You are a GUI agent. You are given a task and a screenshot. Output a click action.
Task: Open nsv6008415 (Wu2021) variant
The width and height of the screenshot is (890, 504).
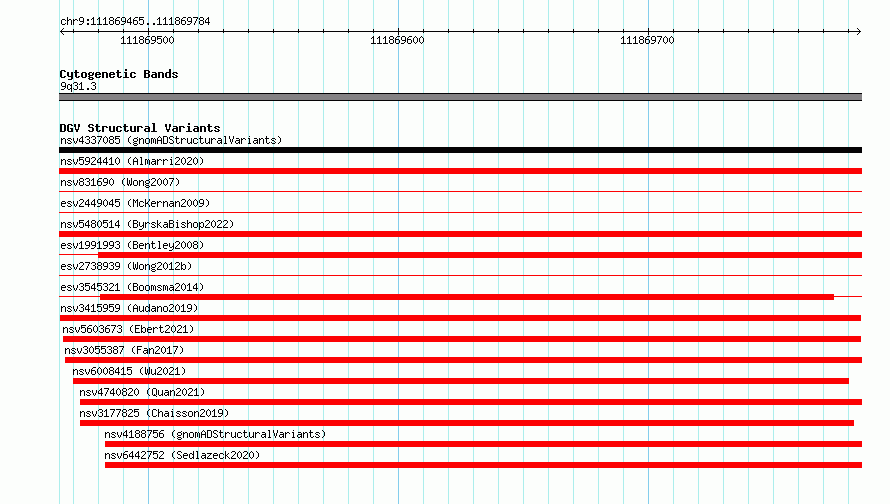click(129, 371)
